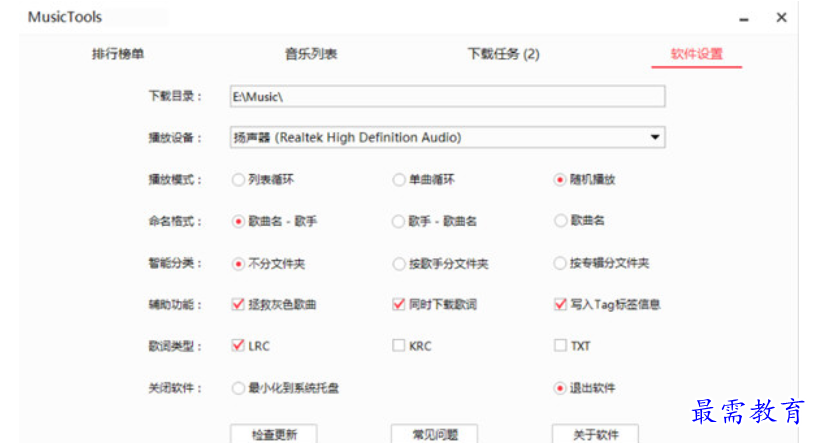Click the download directory field E:\Music\

[447, 96]
